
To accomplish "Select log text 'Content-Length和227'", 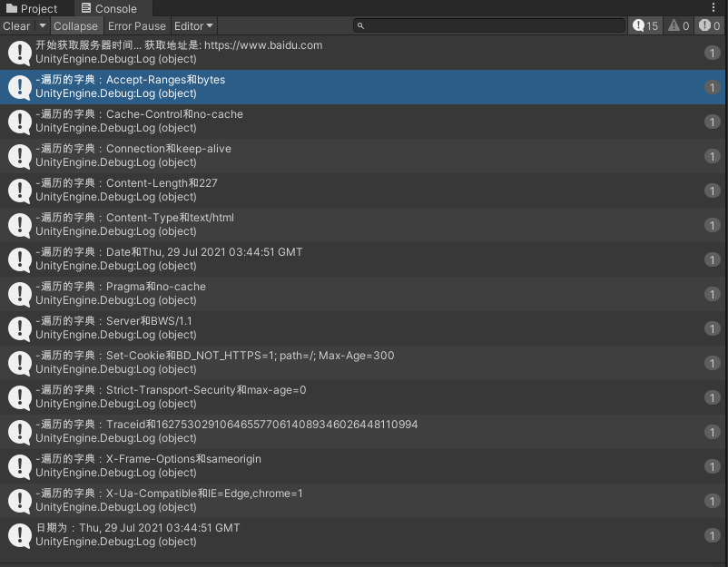I will coord(162,183).
